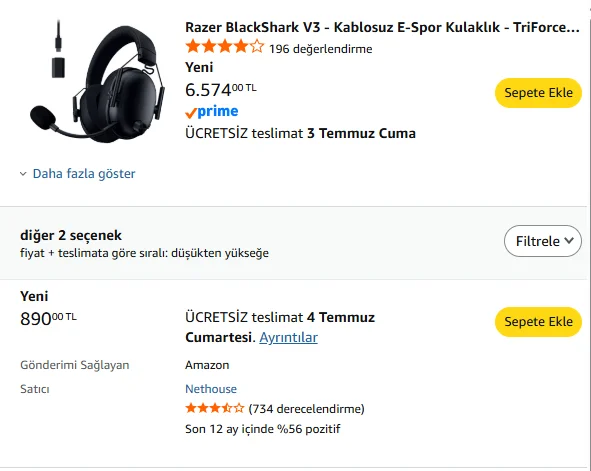
Task: Add the 890 TL Nethouse offer to cart
Action: click(x=538, y=322)
